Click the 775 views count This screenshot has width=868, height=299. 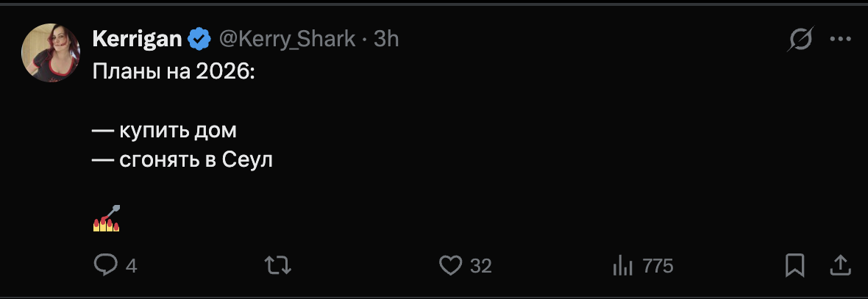tap(658, 266)
